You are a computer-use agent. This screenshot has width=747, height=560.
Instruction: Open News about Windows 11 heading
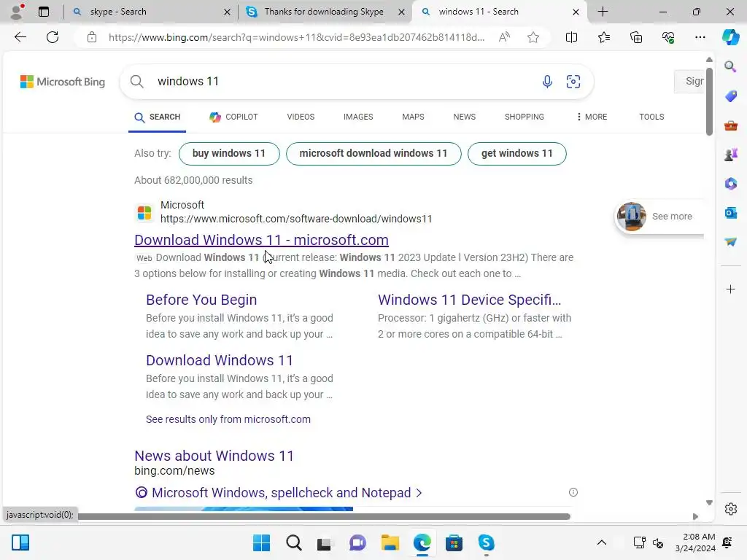click(214, 456)
